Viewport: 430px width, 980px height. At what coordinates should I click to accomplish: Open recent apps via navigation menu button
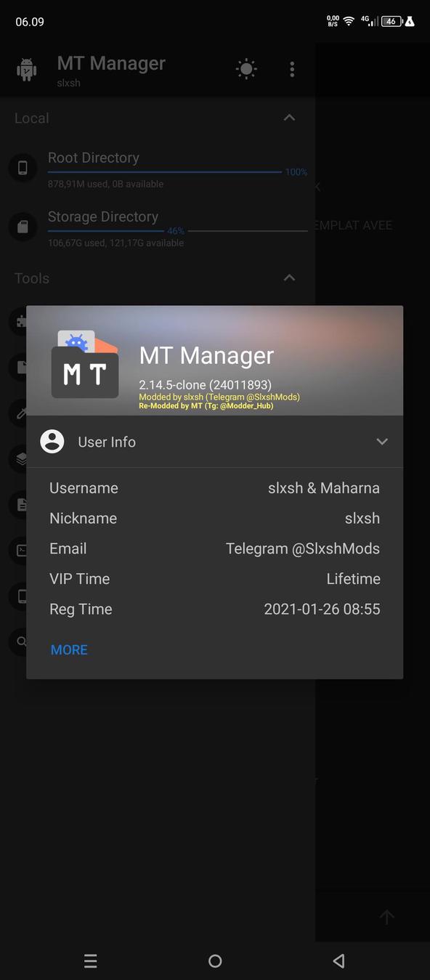(x=91, y=961)
